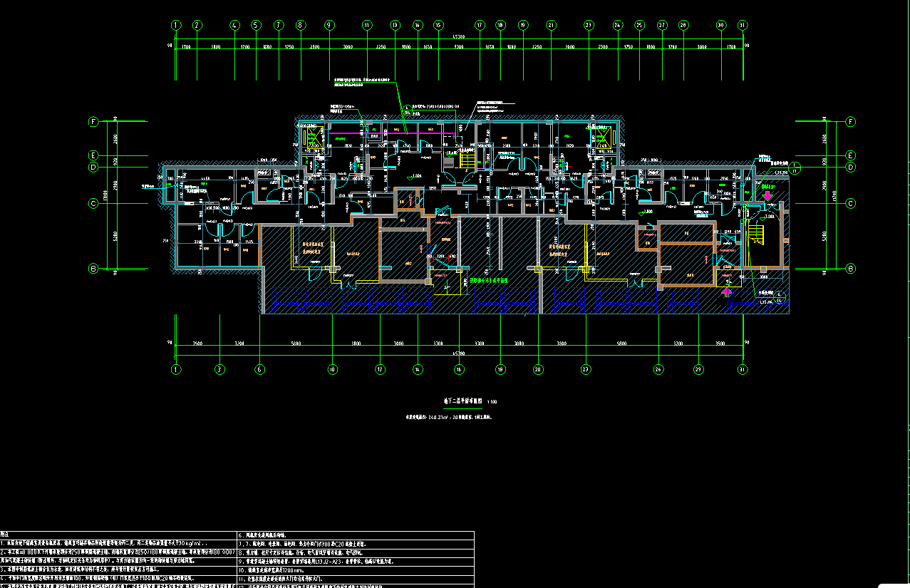Select the yellow staircase in the central core
This screenshot has height=588, width=910.
coord(468,162)
